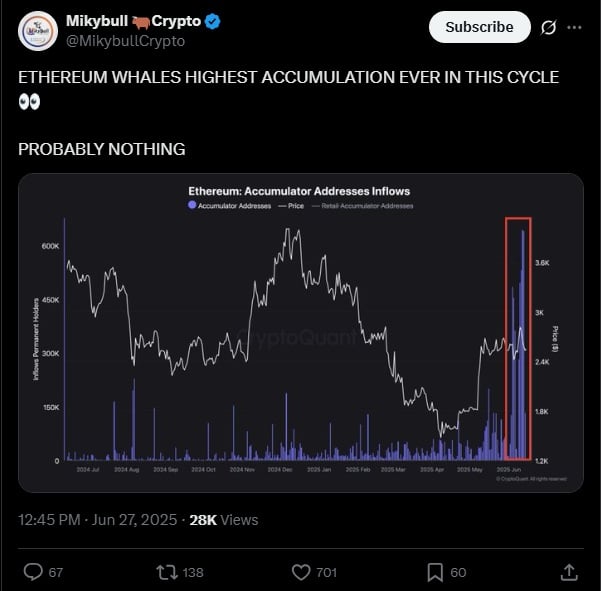Click the eyes emoji in the tweet

click(29, 102)
